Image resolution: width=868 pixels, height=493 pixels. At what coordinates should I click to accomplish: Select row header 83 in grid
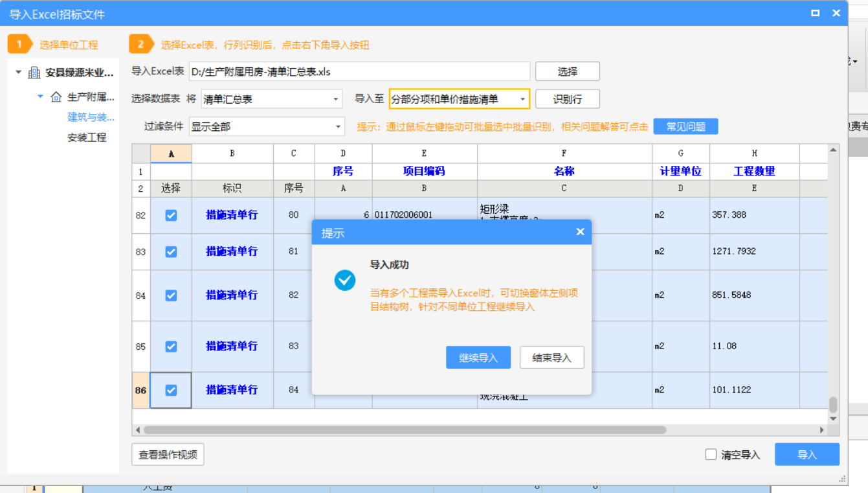141,251
